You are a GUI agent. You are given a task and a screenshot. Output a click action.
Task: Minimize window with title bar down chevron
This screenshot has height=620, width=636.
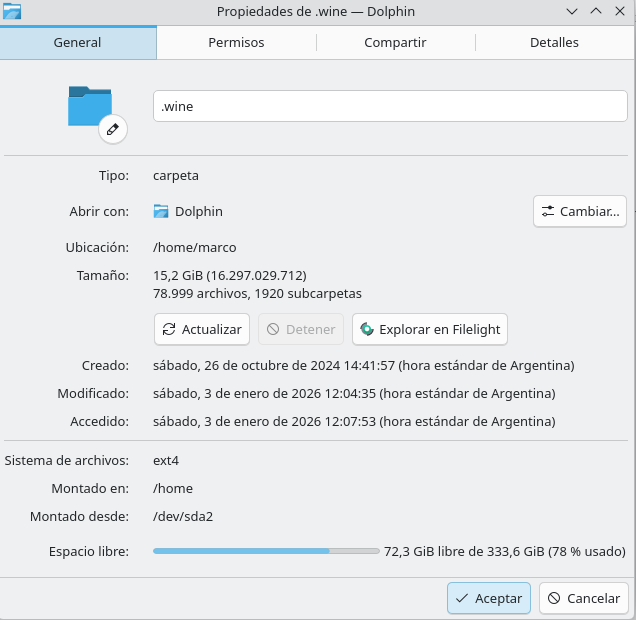coord(572,11)
